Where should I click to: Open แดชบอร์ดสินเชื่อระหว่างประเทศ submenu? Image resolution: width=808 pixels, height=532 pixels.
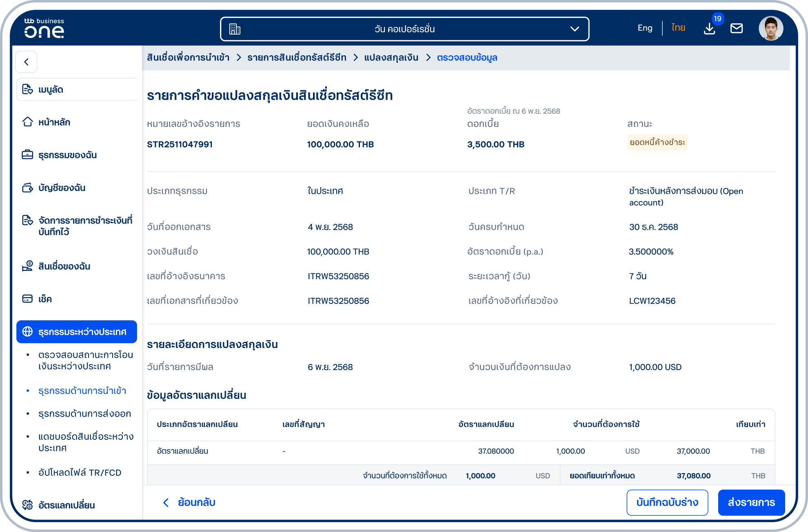86,442
